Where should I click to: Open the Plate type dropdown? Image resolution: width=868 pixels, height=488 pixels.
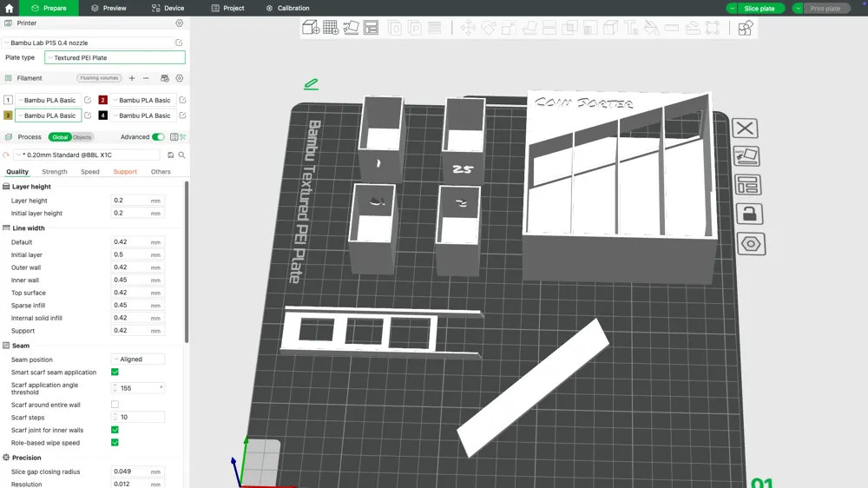pos(115,58)
